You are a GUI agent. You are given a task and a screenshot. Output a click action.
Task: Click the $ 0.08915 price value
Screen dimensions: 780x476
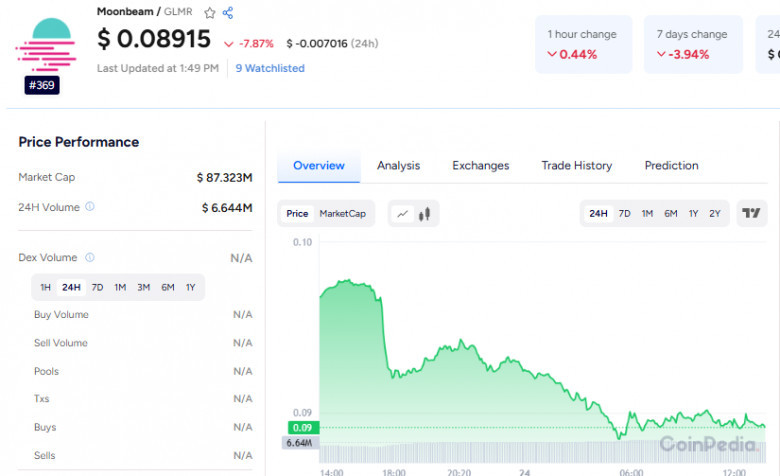click(154, 39)
